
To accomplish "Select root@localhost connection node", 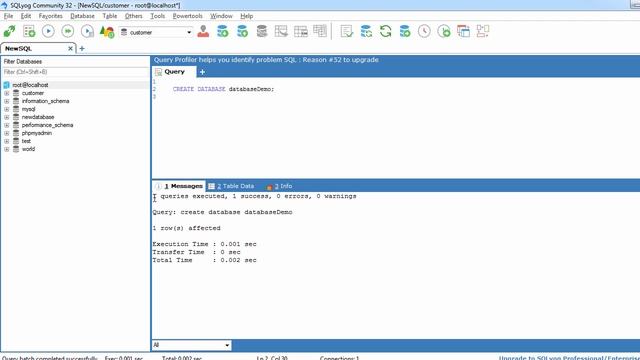I will 30,85.
